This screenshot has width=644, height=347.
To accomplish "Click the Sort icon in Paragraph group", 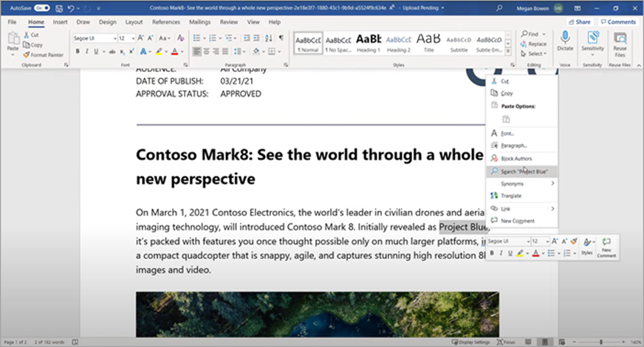I will point(269,38).
